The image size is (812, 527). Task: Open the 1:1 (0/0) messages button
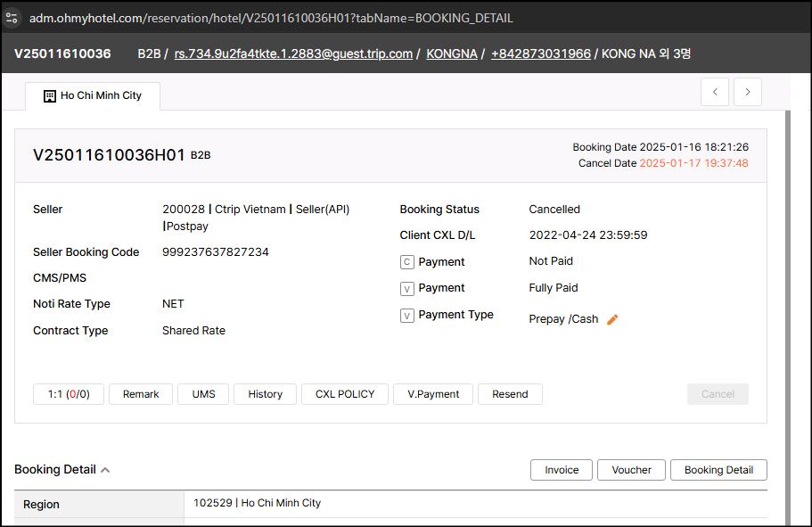point(69,394)
